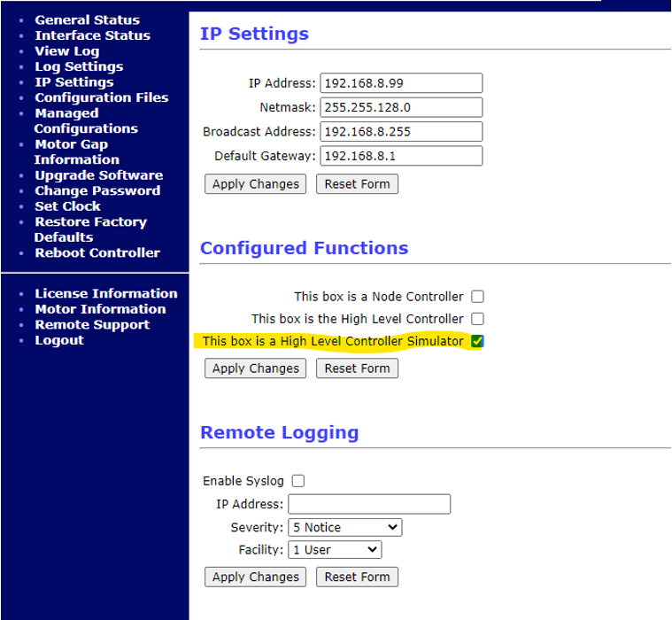Click Reboot Controller link
672x620 pixels.
[x=97, y=253]
